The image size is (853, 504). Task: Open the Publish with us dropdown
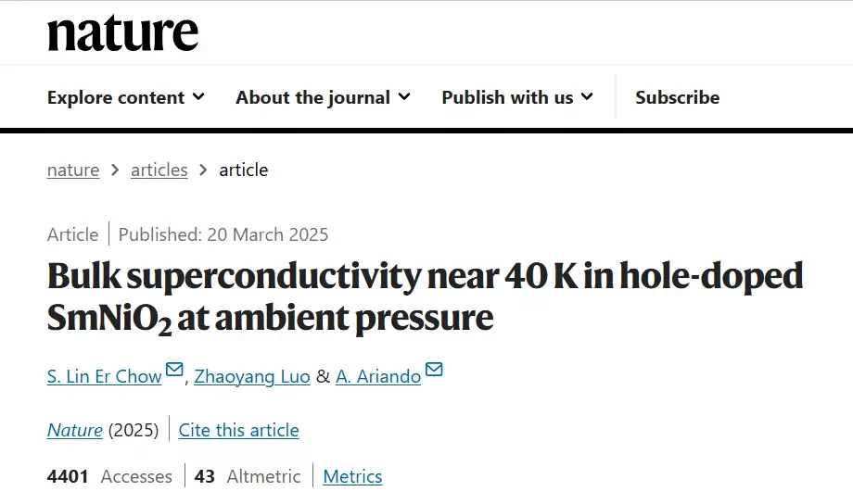click(x=517, y=97)
